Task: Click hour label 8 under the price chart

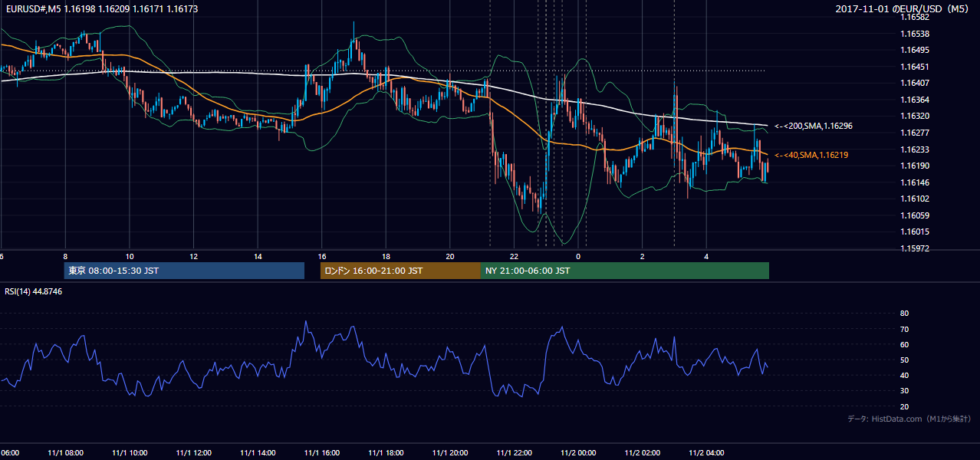Action: click(x=65, y=256)
